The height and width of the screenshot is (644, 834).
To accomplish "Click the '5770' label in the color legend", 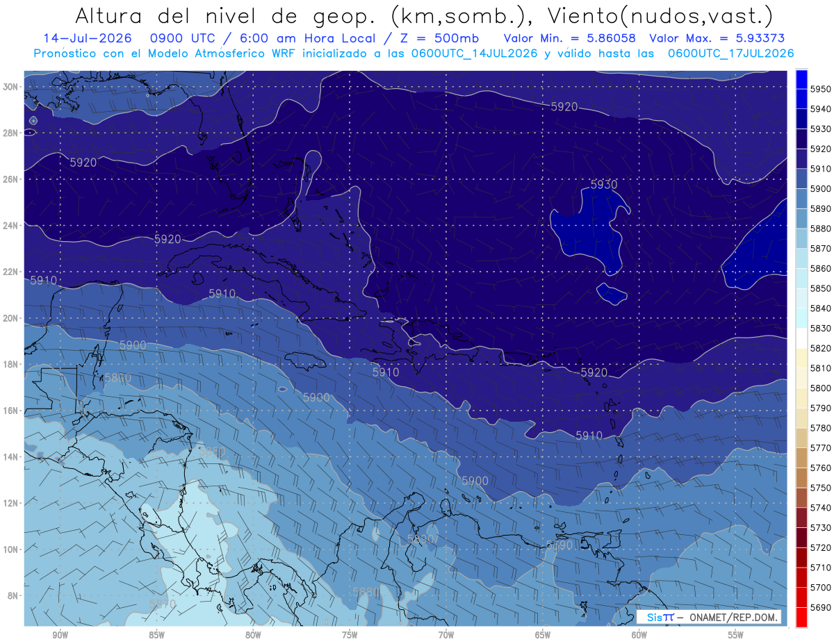I will coord(821,447).
